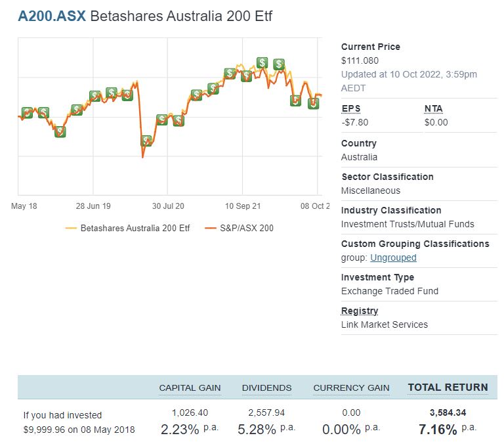The image size is (504, 444).
Task: Click the NTA label for its definition
Action: 434,109
